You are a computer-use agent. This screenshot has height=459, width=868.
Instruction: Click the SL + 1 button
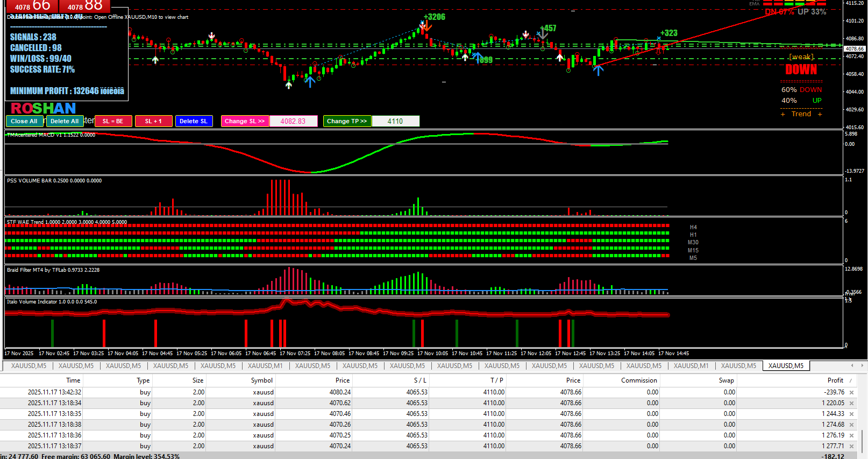153,122
